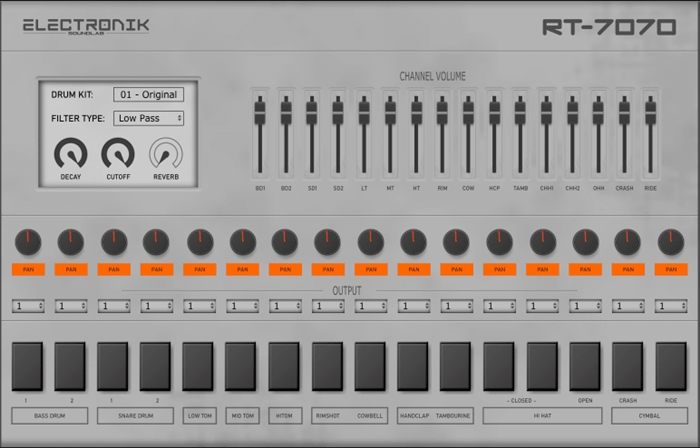The height and width of the screenshot is (448, 700).
Task: Click the leftmost pan knob
Action: click(28, 241)
